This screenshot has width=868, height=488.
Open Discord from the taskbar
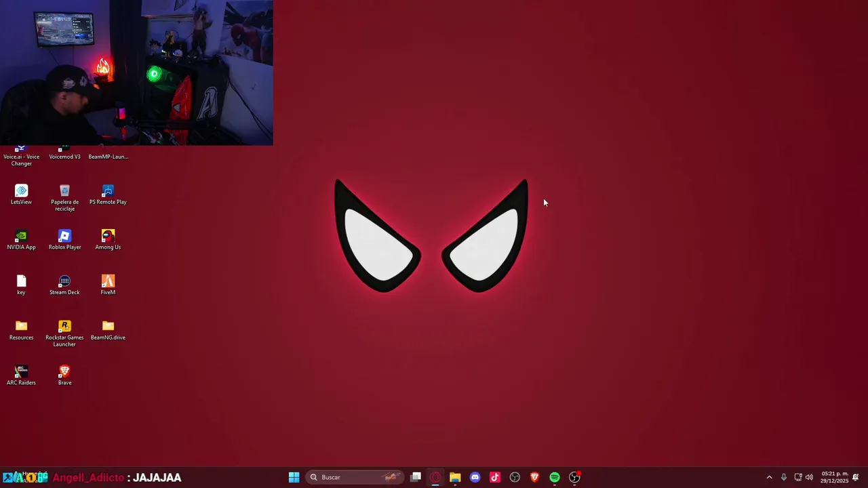[x=475, y=477]
